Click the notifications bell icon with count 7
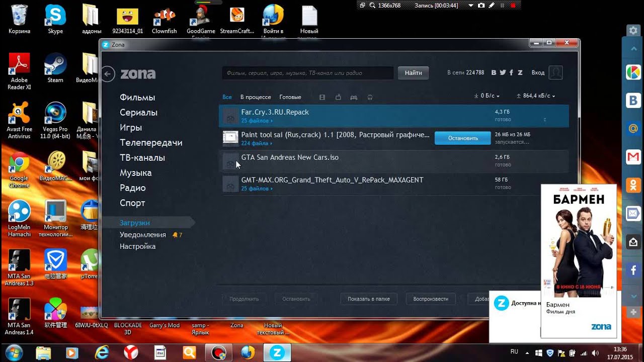Image resolution: width=644 pixels, height=362 pixels. (175, 235)
